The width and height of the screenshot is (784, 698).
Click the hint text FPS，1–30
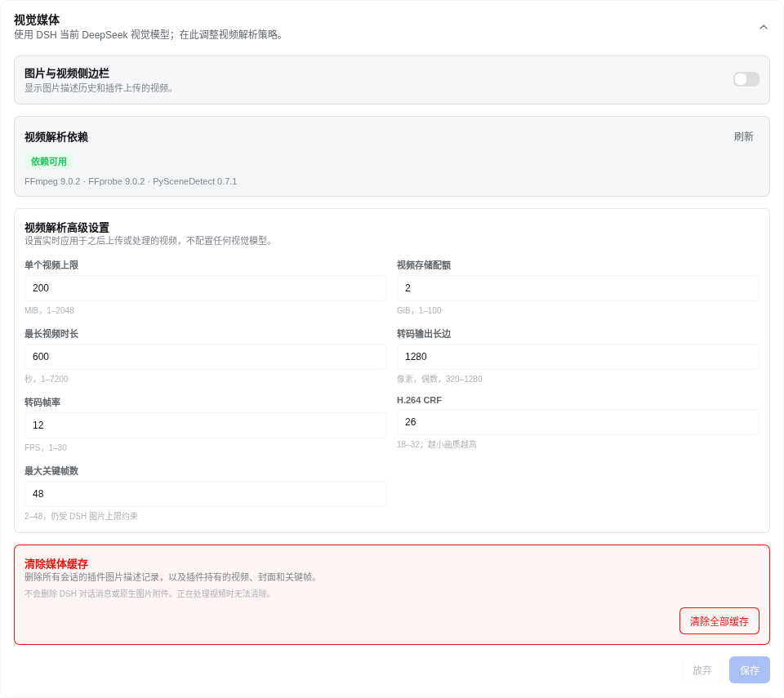(46, 447)
